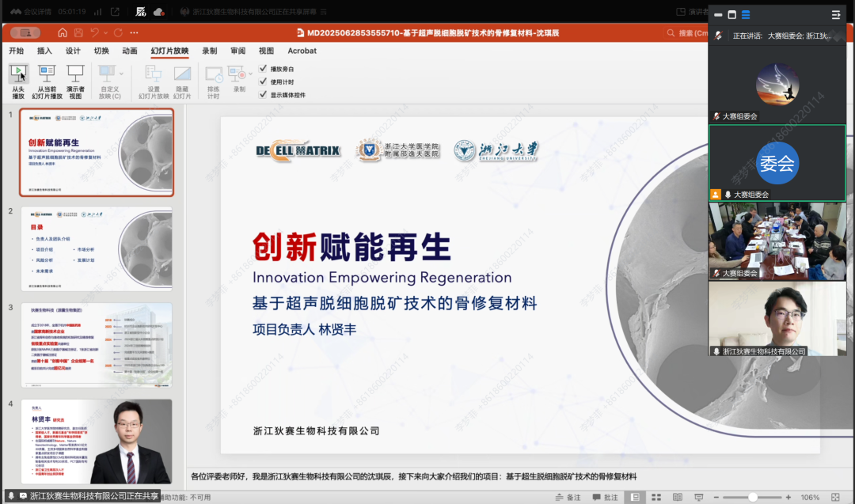This screenshot has width=855, height=504.
Task: Toggle Use Timings (使用计时) checkbox
Action: 263,81
